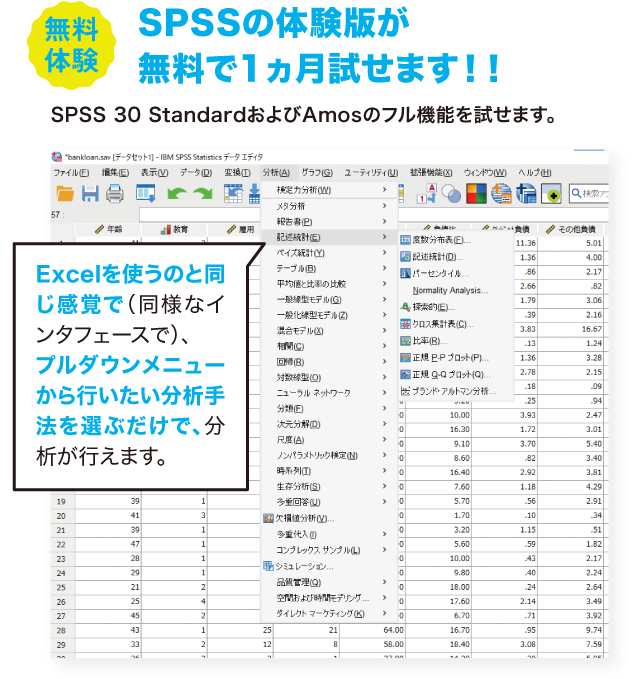Click the Frequencies 度数分布表 icon
Image resolution: width=638 pixels, height=679 pixels.
tap(405, 240)
